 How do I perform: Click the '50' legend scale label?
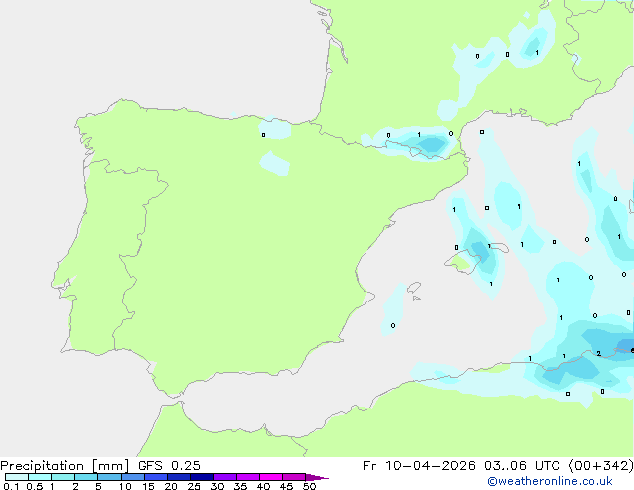tap(309, 486)
